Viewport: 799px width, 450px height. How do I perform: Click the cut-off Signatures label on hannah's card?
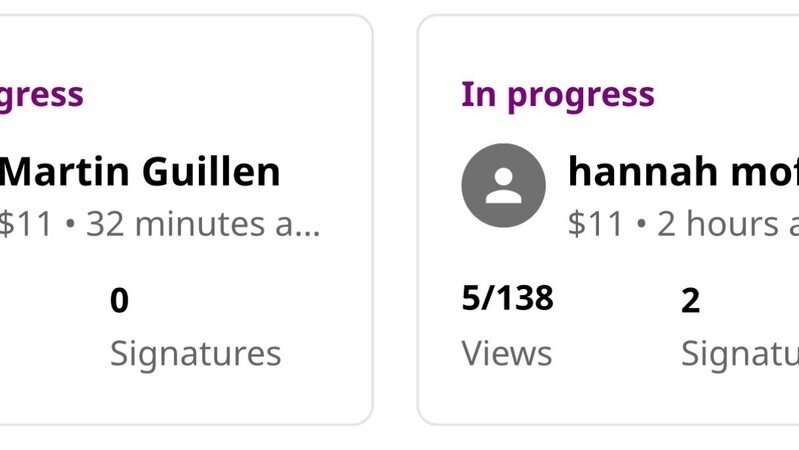click(x=739, y=353)
